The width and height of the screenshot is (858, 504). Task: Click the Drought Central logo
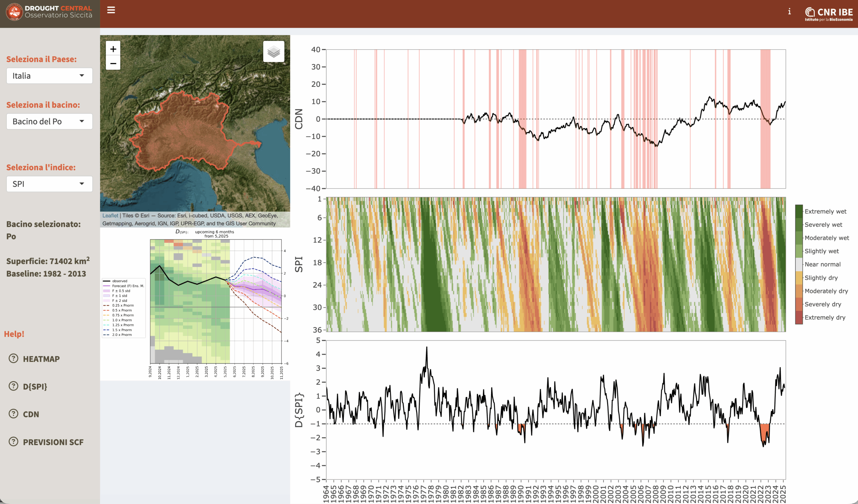(14, 12)
